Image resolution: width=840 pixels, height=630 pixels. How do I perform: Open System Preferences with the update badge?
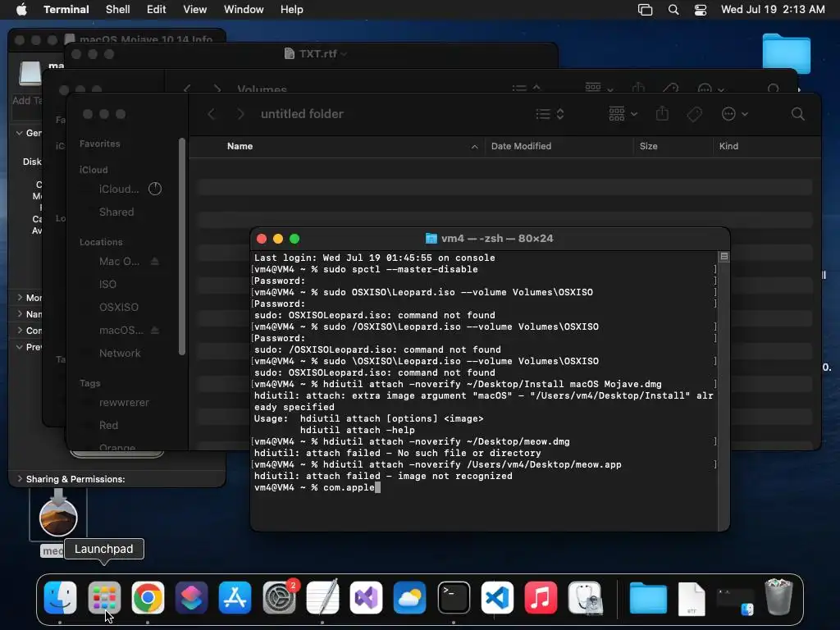tap(279, 597)
